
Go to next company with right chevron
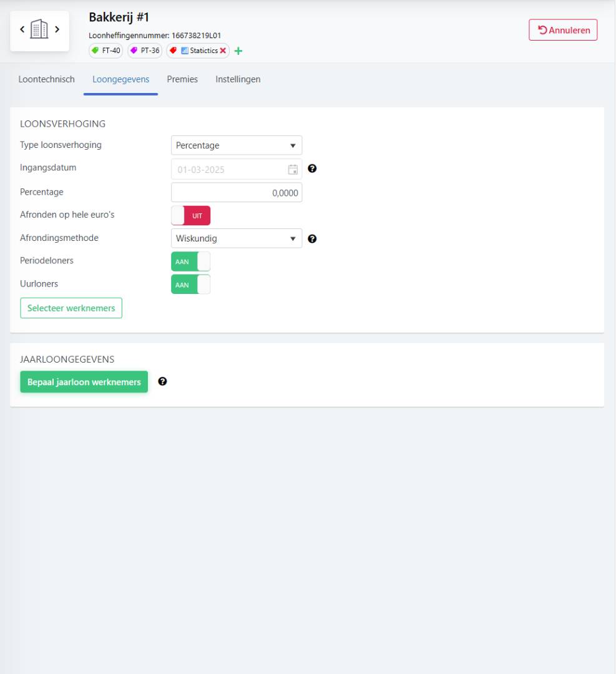(57, 29)
